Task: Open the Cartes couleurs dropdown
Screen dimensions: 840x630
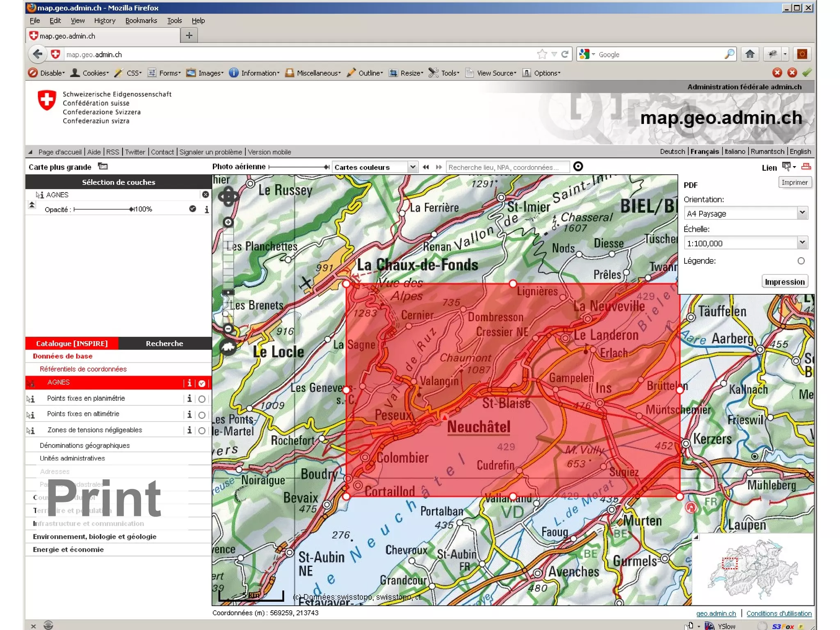Action: click(x=413, y=167)
